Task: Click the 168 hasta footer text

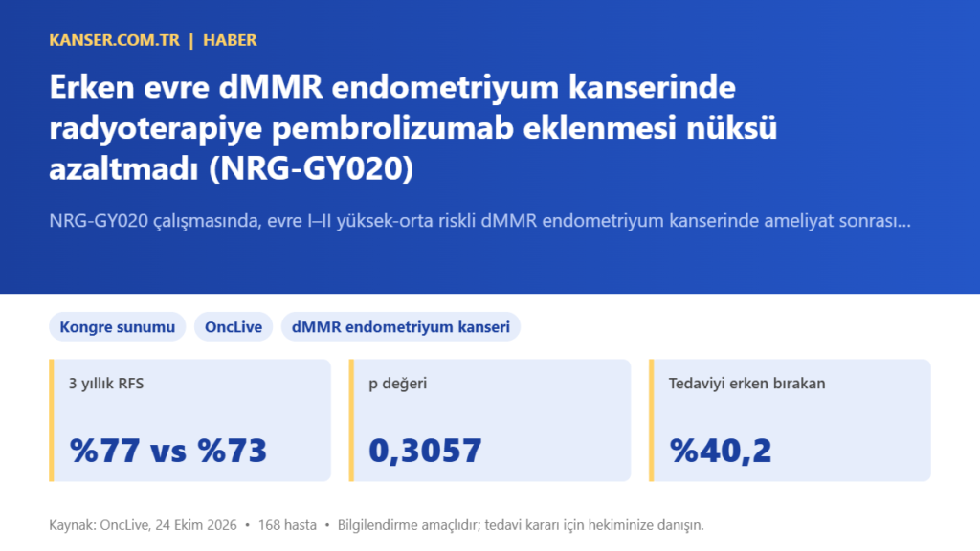Action: pos(287,525)
